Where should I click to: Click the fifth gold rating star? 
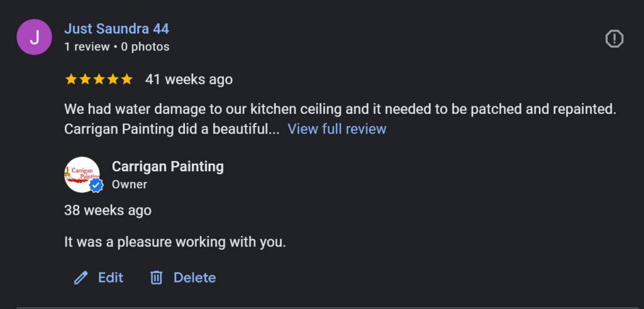(126, 79)
